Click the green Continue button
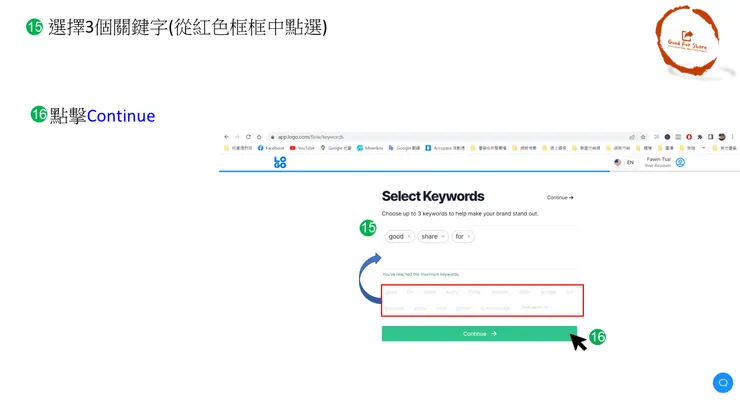Viewport: 740px width, 416px height. 479,333
